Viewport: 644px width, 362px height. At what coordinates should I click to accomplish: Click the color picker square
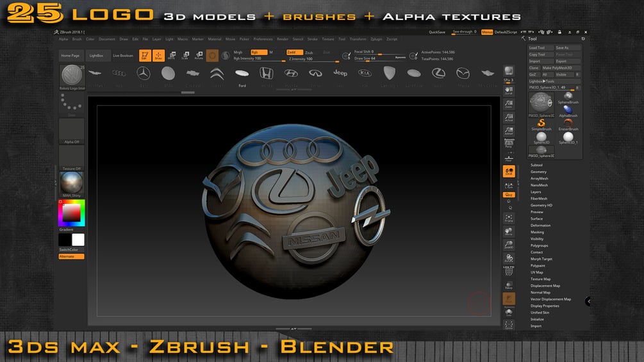point(72,213)
